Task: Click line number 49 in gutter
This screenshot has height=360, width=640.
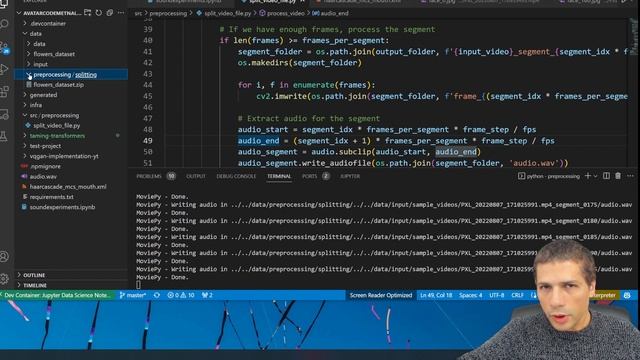Action: click(148, 141)
